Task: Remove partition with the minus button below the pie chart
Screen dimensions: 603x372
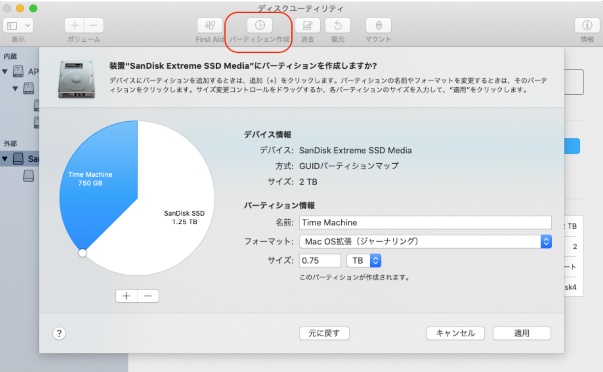Action: (148, 296)
